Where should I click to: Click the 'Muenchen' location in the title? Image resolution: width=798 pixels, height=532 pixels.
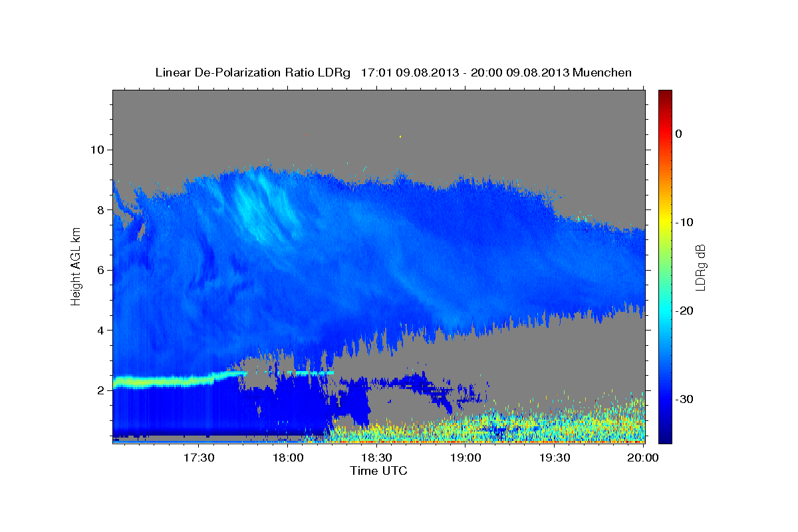(602, 72)
